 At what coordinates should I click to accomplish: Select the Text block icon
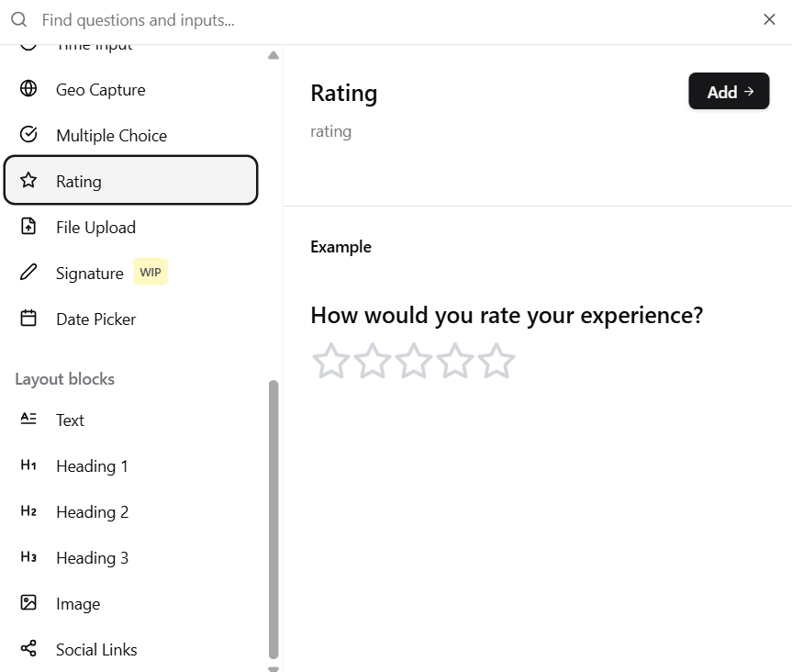(28, 420)
